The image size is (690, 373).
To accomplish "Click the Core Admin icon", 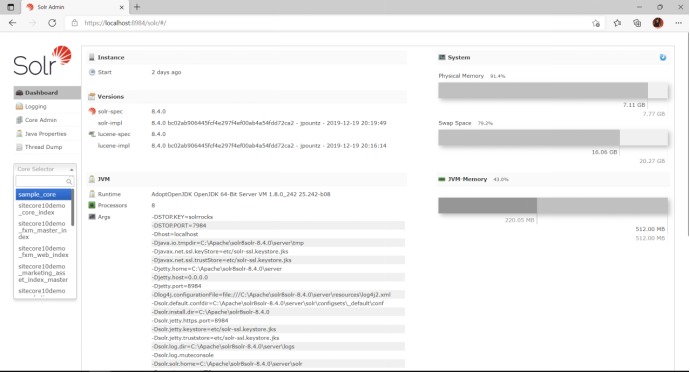I will tap(19, 120).
